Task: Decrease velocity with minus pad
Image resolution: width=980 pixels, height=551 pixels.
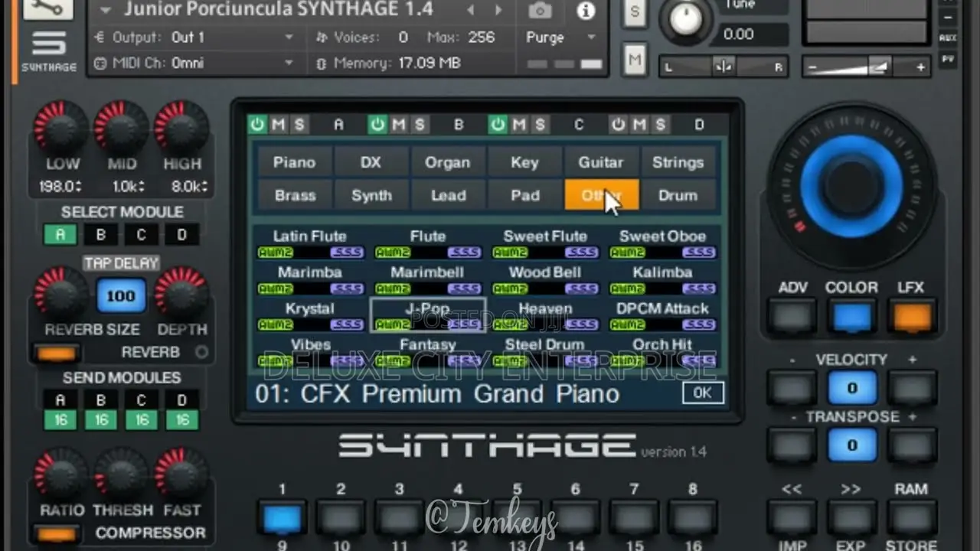Action: (x=792, y=388)
